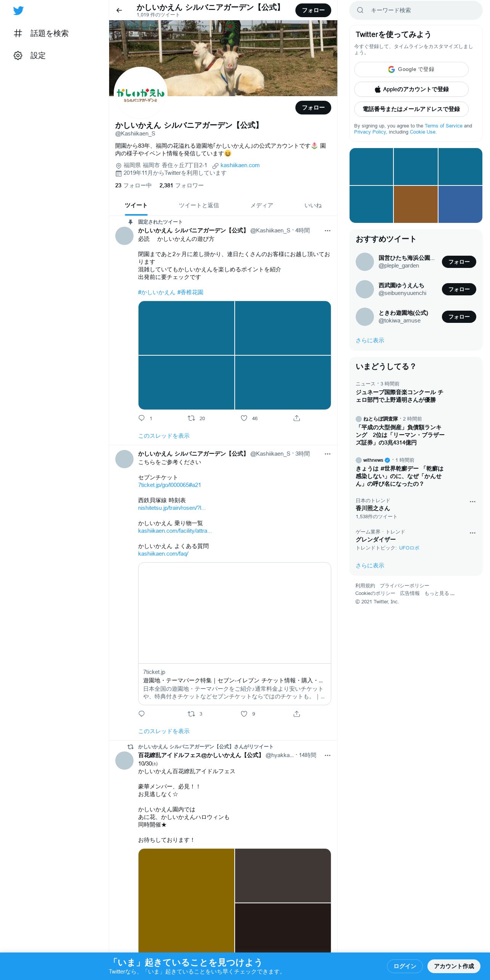Open 23 フォロー中 list

[133, 185]
